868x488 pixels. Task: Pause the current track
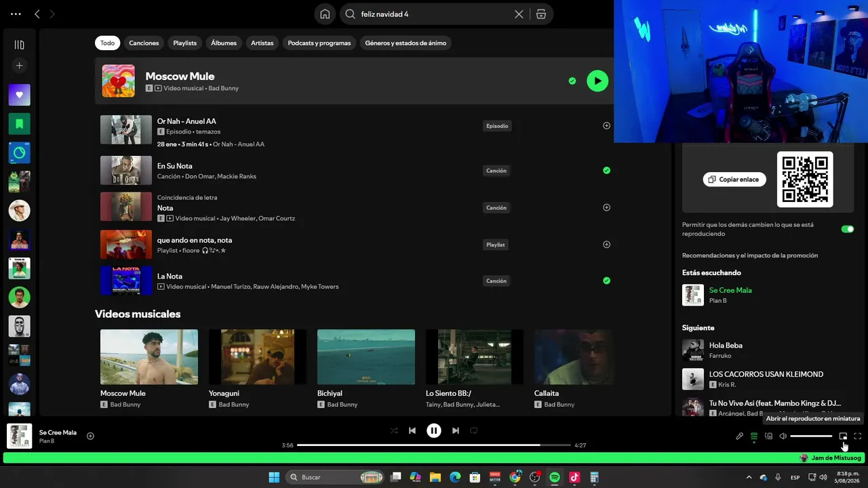point(434,430)
